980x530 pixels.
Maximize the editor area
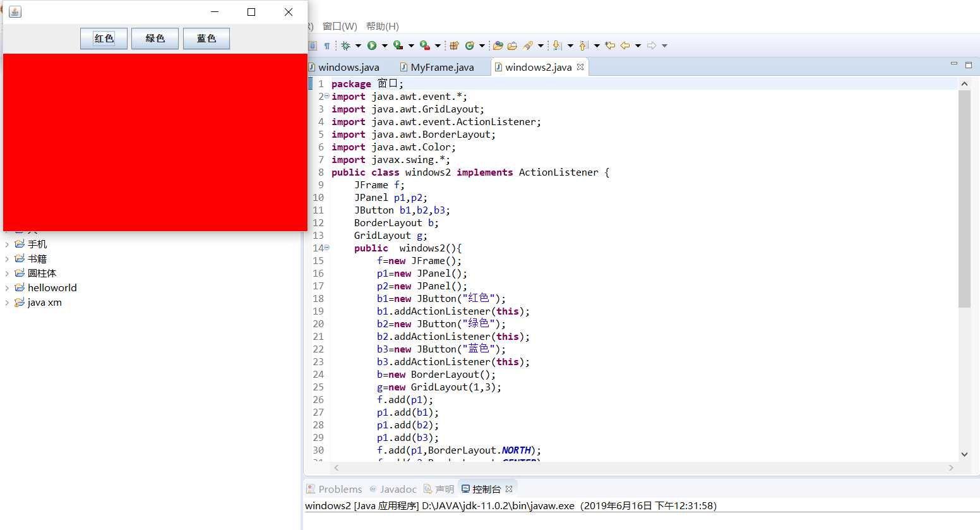(969, 64)
